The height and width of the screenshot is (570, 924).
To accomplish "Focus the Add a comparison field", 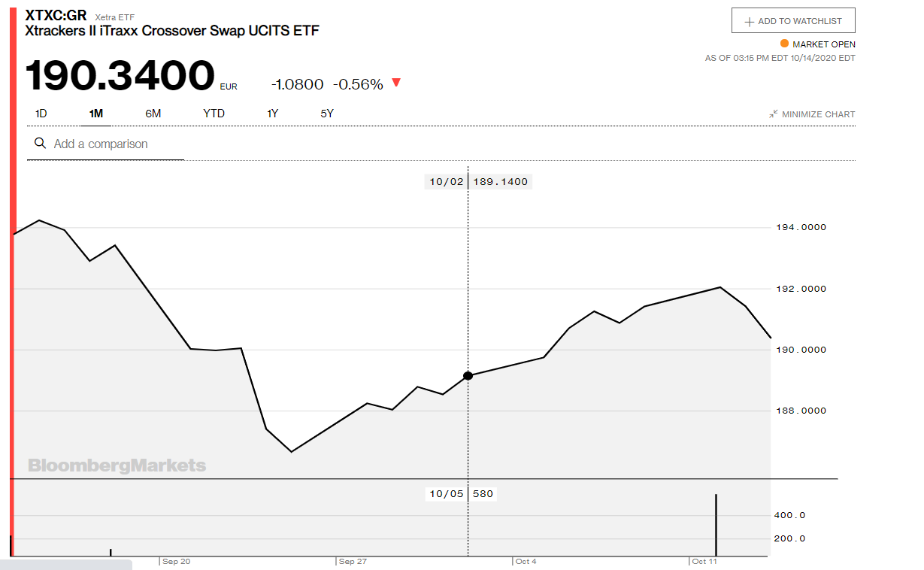I will point(113,144).
